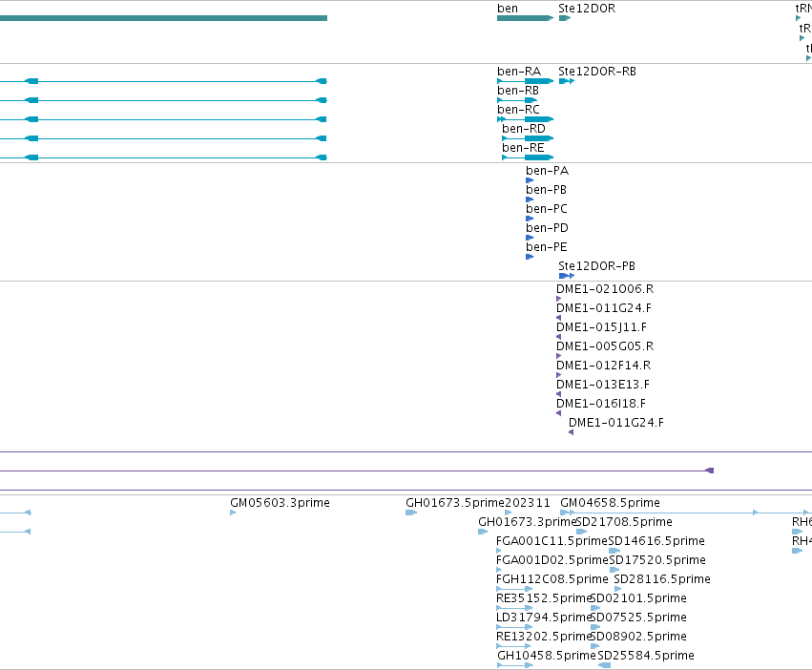Select the LD31794.5prime EST label
812x670 pixels.
(x=543, y=618)
